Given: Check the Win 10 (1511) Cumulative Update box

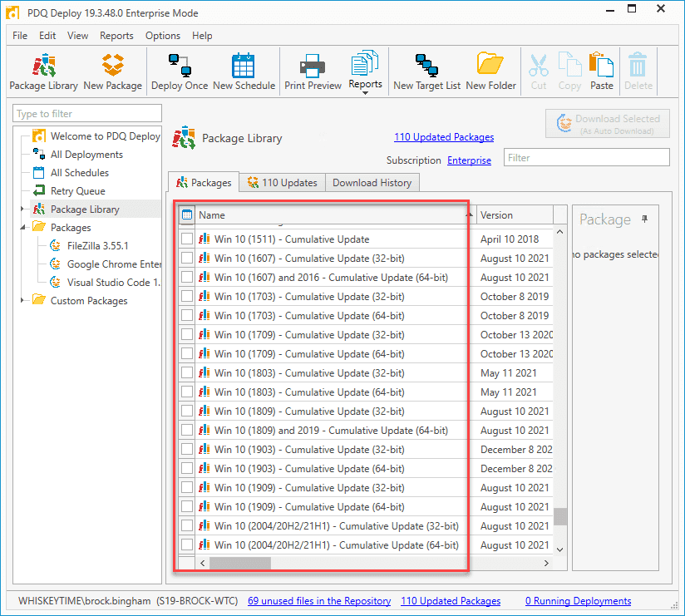Looking at the screenshot, I should tap(187, 239).
